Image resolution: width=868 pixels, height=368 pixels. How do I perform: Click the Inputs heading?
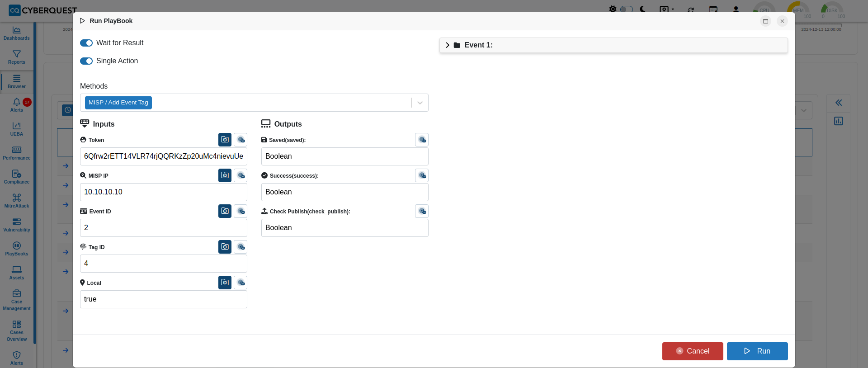104,124
